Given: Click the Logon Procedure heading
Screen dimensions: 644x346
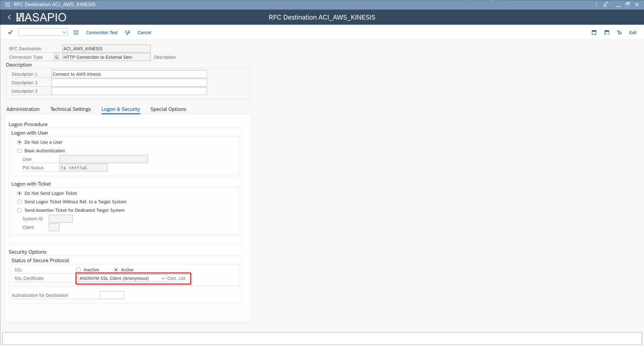Looking at the screenshot, I should coord(28,125).
